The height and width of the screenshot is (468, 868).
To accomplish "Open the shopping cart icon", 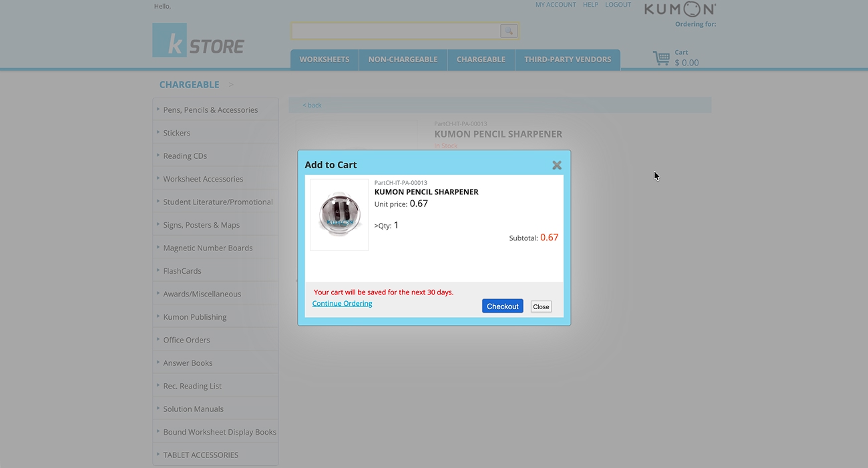I will (661, 58).
